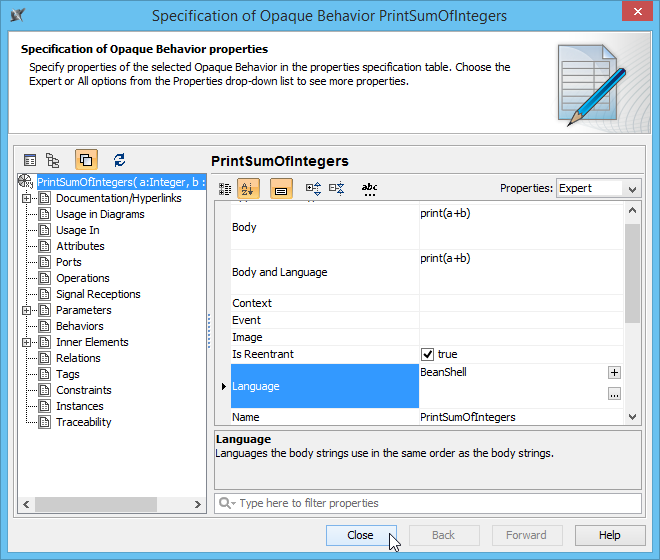660x560 pixels.
Task: Switch to the tree view icon in left toolbar
Action: pos(53,160)
